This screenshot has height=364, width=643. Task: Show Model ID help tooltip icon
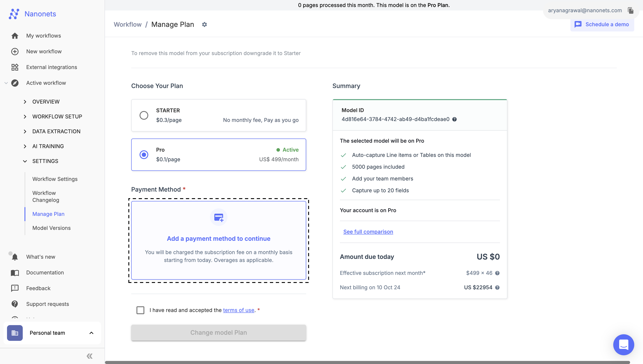pyautogui.click(x=455, y=120)
